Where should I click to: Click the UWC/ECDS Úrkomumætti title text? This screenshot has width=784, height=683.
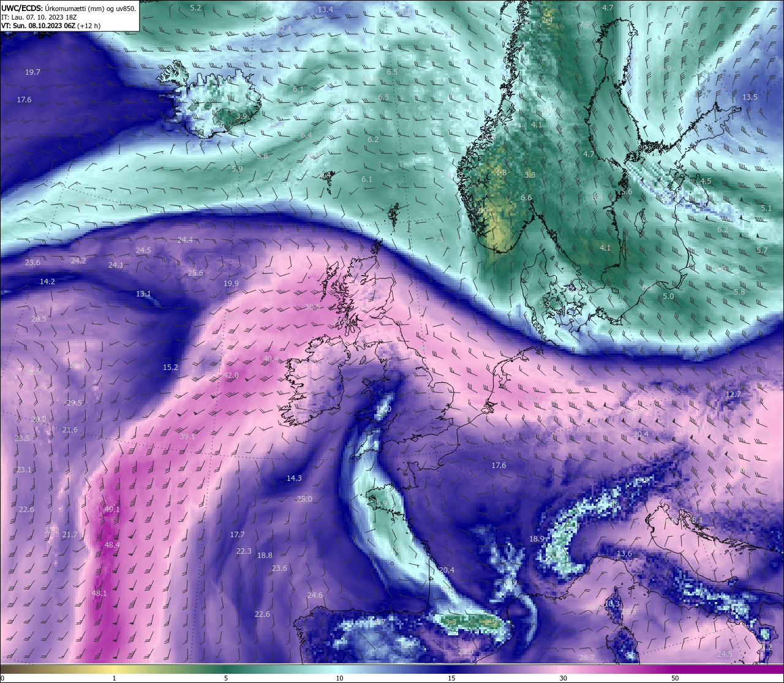(x=69, y=8)
